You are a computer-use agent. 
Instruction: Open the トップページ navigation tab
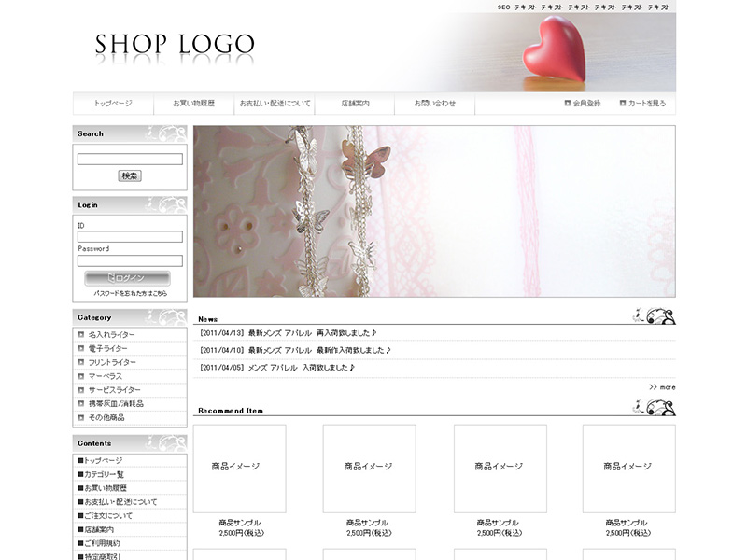(x=113, y=104)
